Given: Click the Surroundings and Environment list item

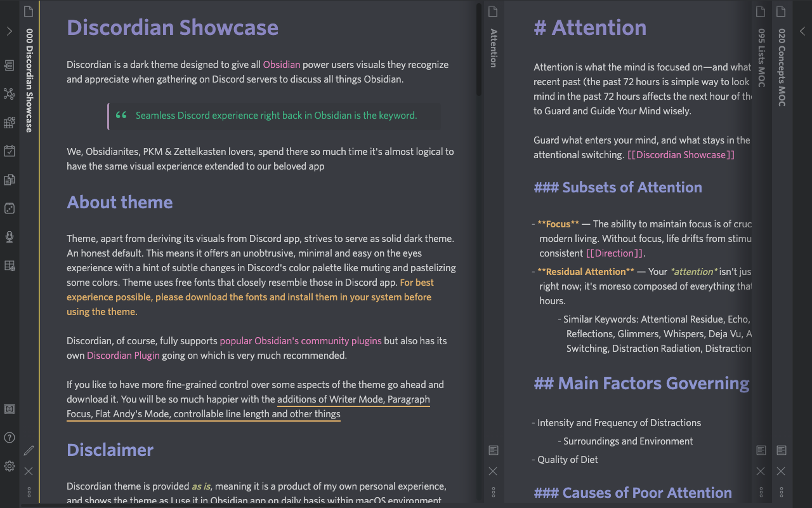Looking at the screenshot, I should (x=628, y=441).
